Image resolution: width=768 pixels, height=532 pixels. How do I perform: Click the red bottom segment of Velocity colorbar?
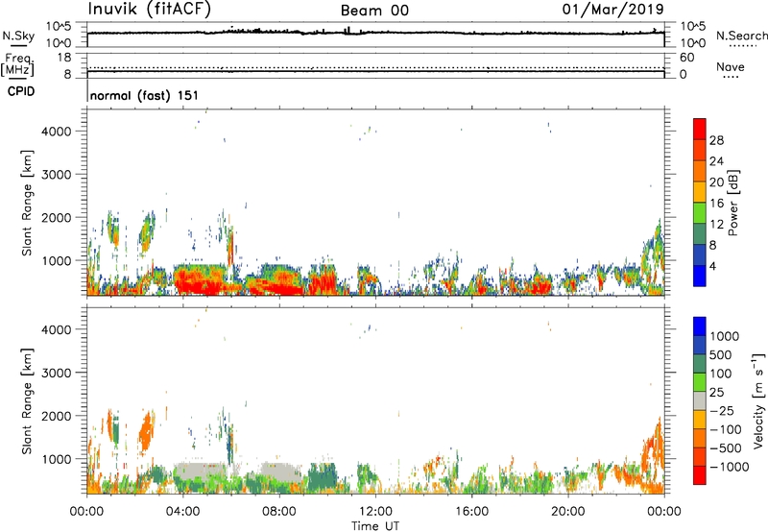700,475
